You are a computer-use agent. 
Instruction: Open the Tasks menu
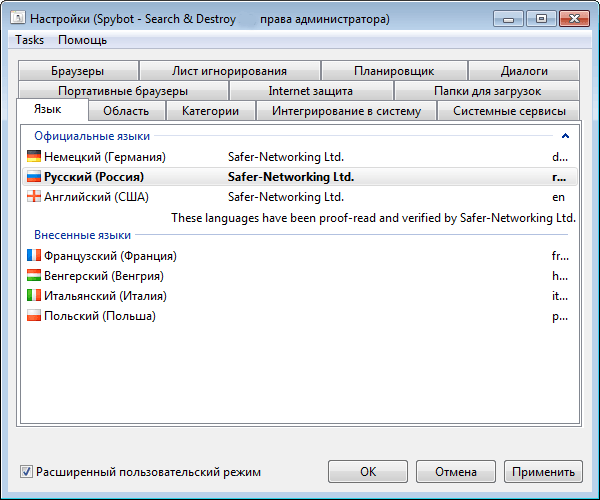pos(29,40)
